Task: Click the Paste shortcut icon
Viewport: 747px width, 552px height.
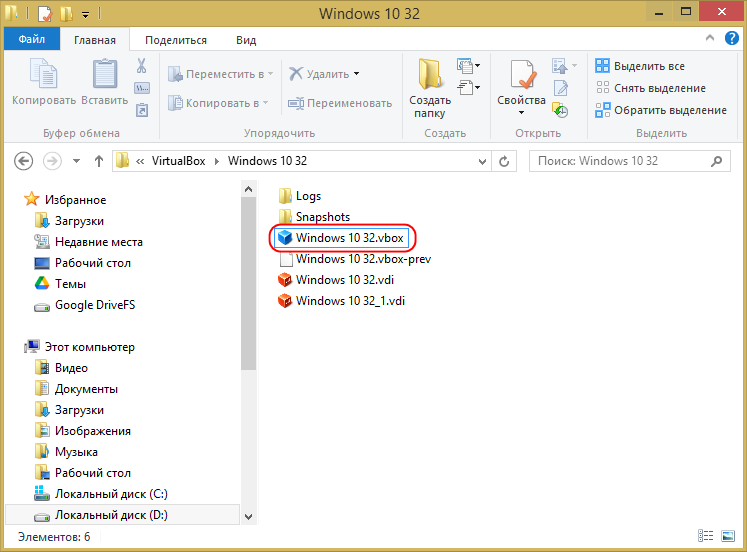Action: tap(142, 110)
